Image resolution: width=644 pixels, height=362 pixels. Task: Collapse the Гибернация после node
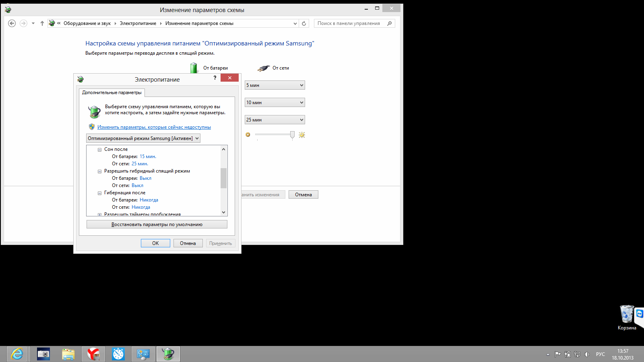point(99,193)
